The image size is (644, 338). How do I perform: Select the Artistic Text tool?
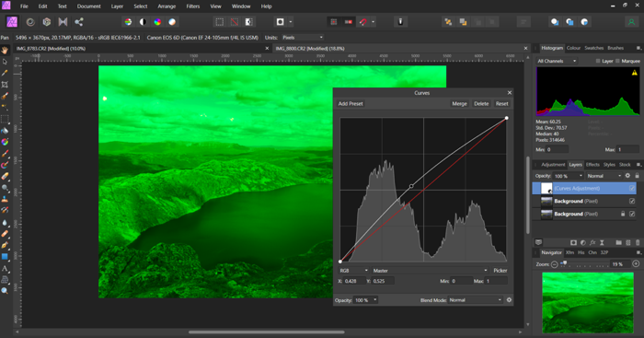(x=5, y=269)
